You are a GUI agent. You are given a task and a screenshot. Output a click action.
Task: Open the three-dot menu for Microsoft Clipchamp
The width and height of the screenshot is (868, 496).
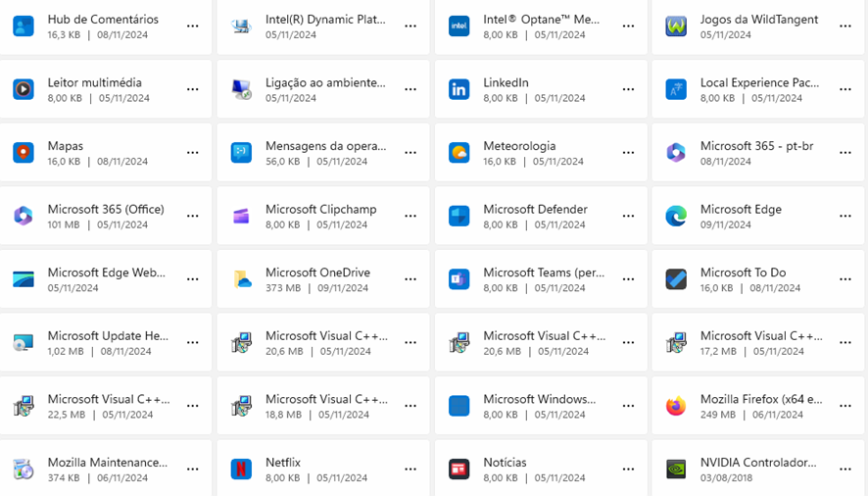(410, 216)
